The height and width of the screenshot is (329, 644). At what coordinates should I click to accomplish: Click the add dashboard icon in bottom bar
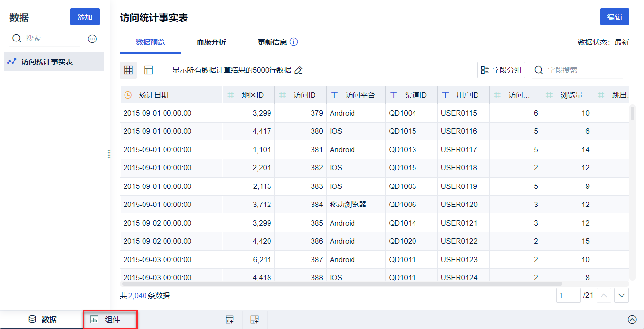pos(254,320)
